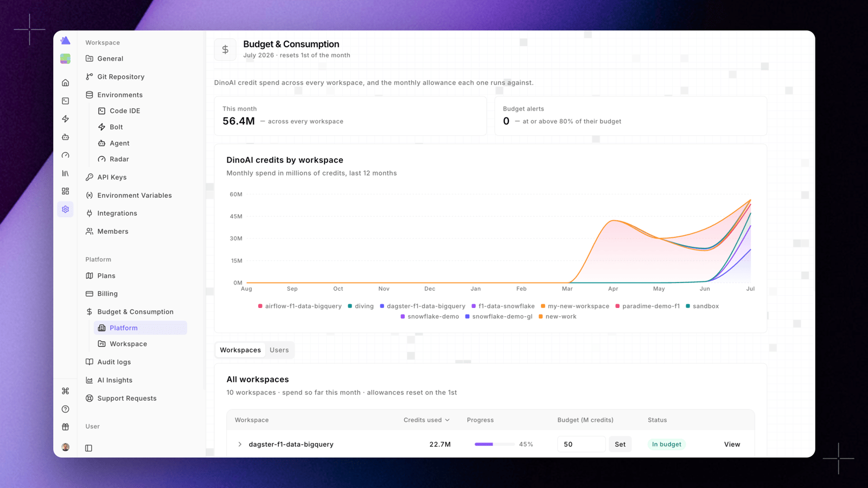Click the help question mark icon
This screenshot has height=488, width=868.
(65, 409)
